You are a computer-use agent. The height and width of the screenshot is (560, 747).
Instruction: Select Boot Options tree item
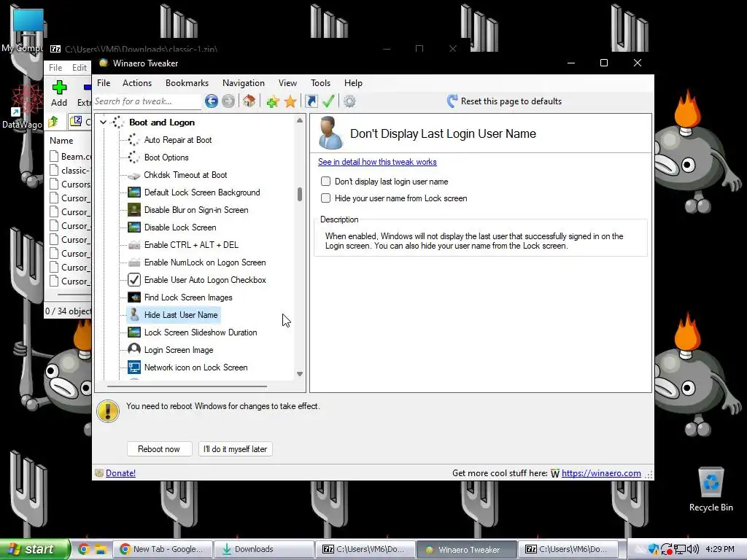[x=166, y=157]
